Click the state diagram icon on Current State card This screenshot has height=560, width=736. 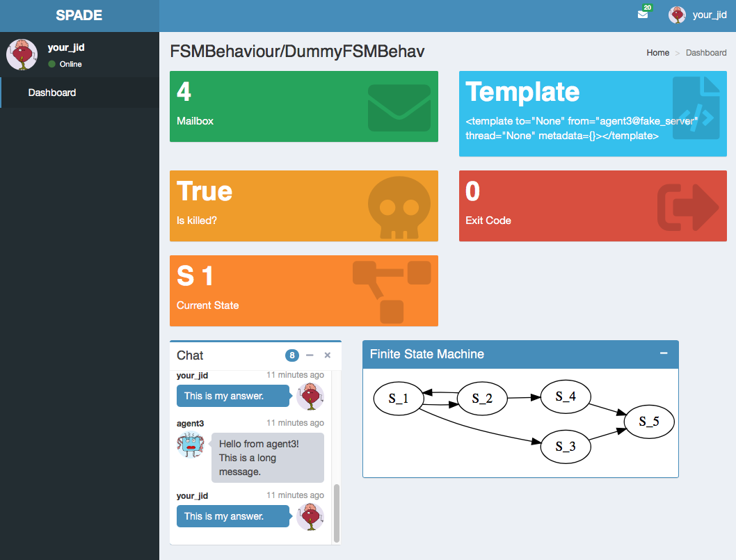pyautogui.click(x=392, y=291)
